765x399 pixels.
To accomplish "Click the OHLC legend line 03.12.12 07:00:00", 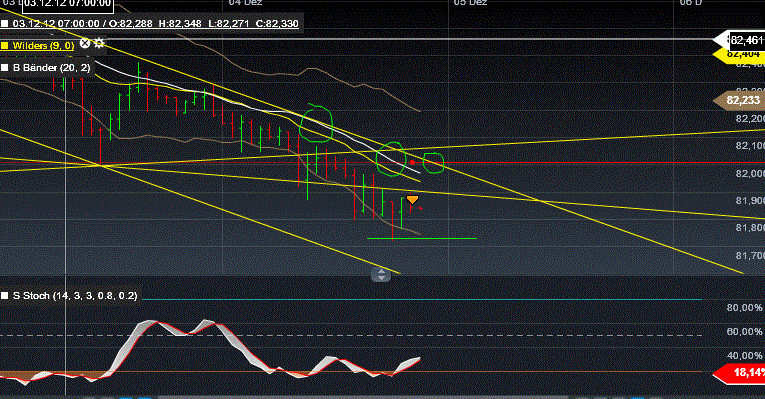I will coord(155,23).
